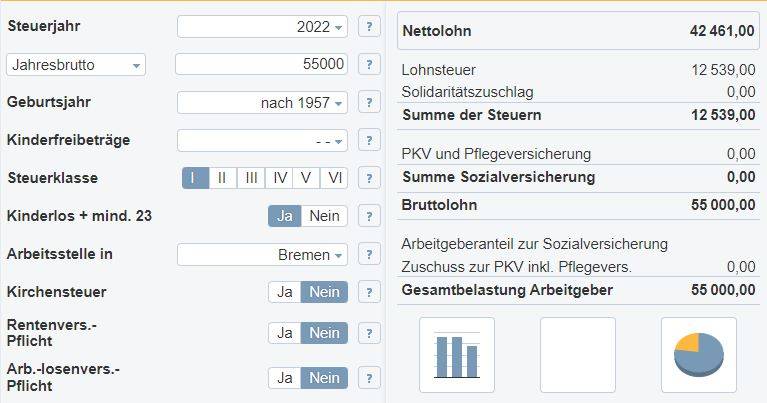This screenshot has width=767, height=403.
Task: Set Kirchensteuer to Ja
Action: pos(284,292)
